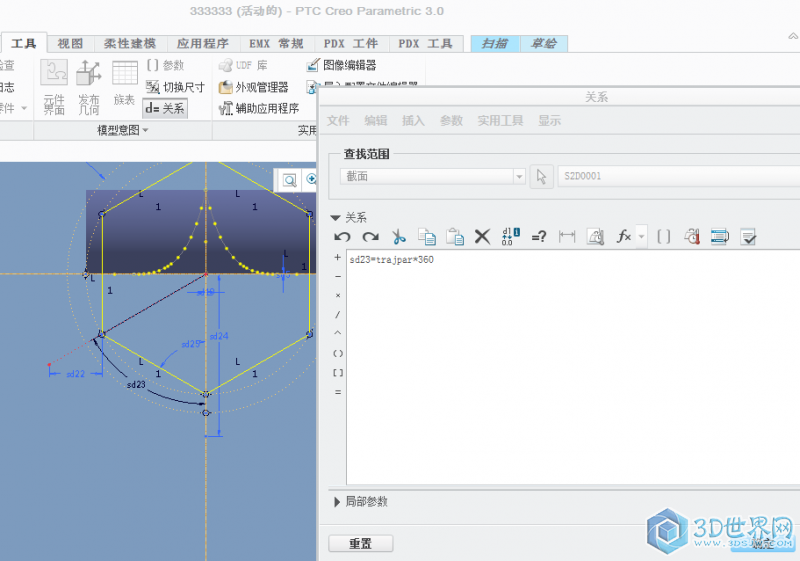Collapse the ribbon with top-right chevron
800x561 pixels.
coord(793,36)
